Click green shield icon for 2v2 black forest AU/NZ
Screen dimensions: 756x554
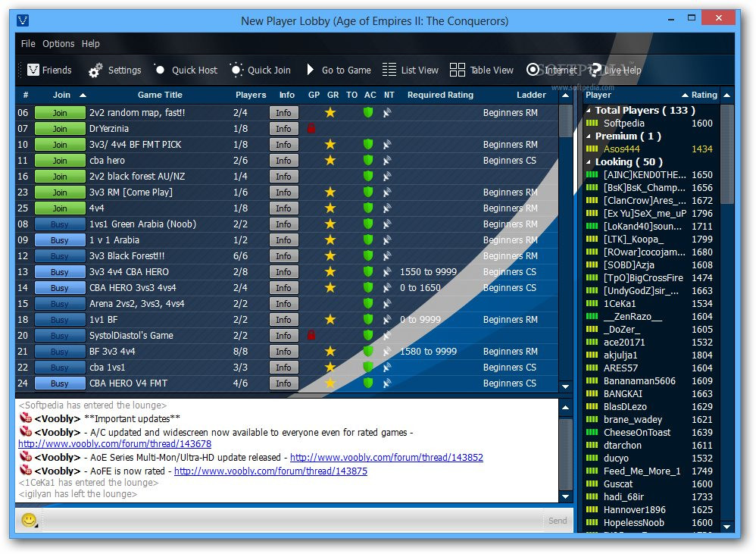(368, 176)
